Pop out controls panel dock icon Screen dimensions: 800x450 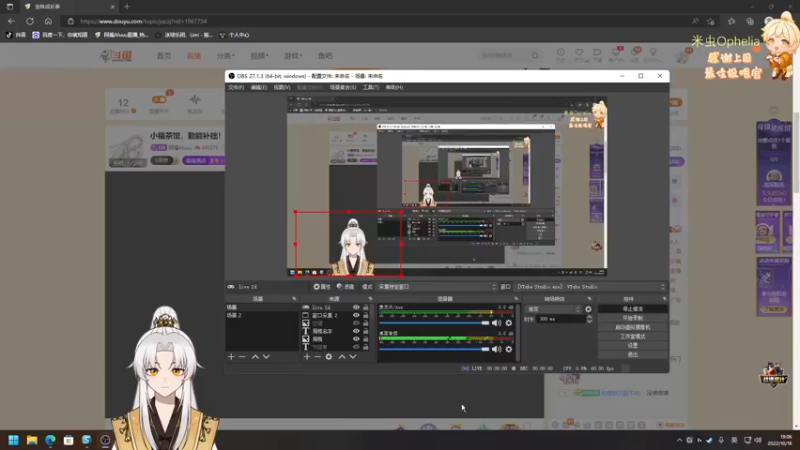point(664,299)
